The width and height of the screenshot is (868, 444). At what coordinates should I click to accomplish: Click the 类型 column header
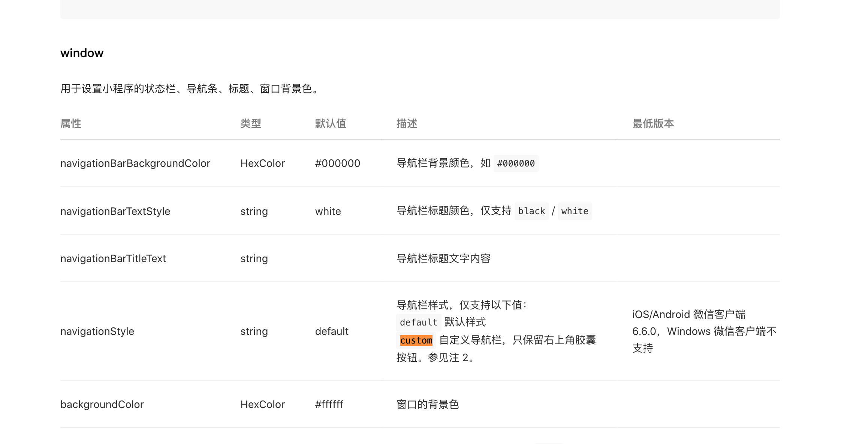point(251,124)
